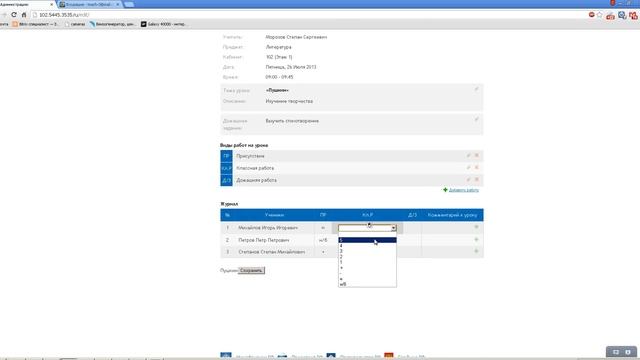Choose grade 1 in the dropdown list
This screenshot has height=360, width=640.
pyautogui.click(x=367, y=262)
